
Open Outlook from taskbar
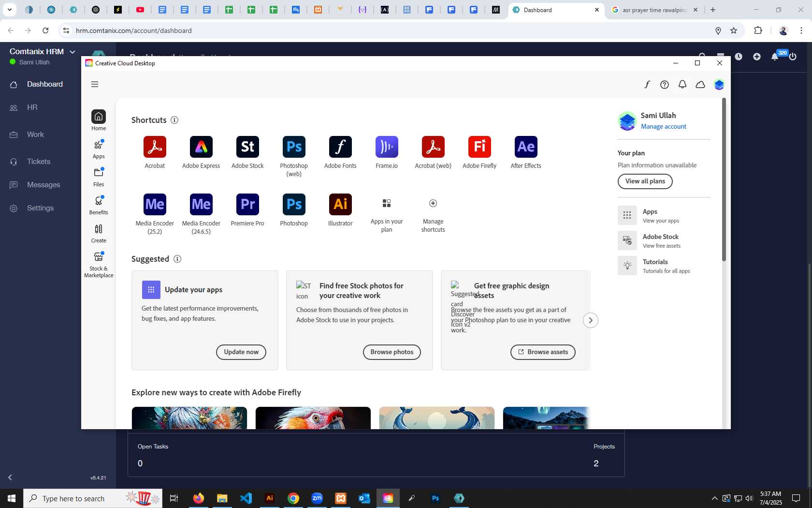(364, 498)
